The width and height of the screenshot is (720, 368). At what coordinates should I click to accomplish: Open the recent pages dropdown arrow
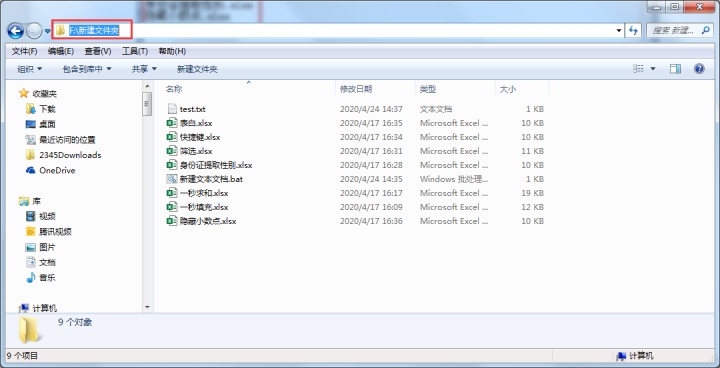47,31
